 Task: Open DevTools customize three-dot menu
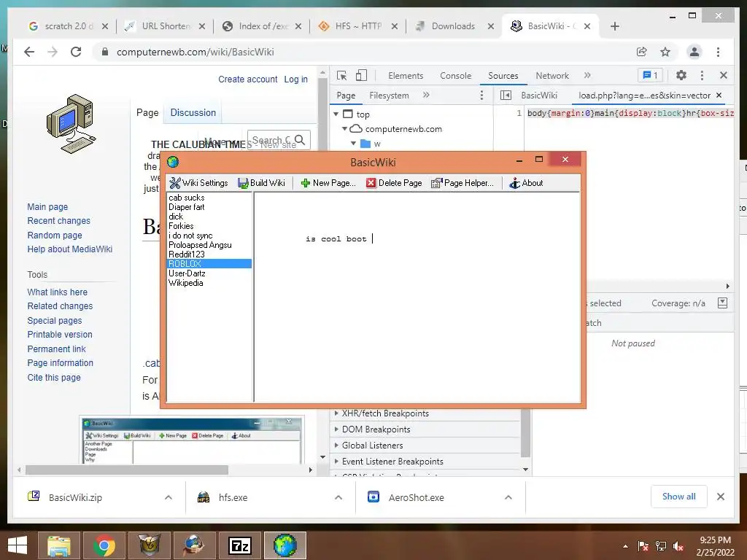tap(702, 75)
